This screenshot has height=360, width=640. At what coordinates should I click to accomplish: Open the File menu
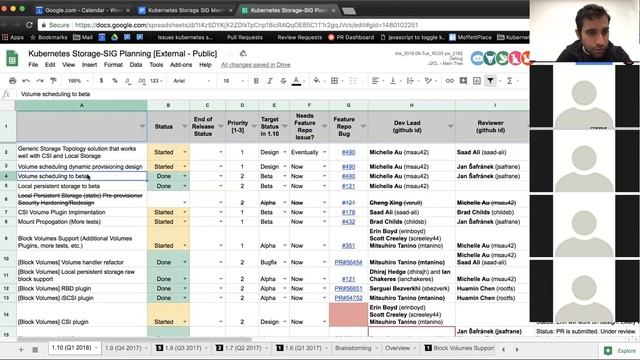click(33, 64)
